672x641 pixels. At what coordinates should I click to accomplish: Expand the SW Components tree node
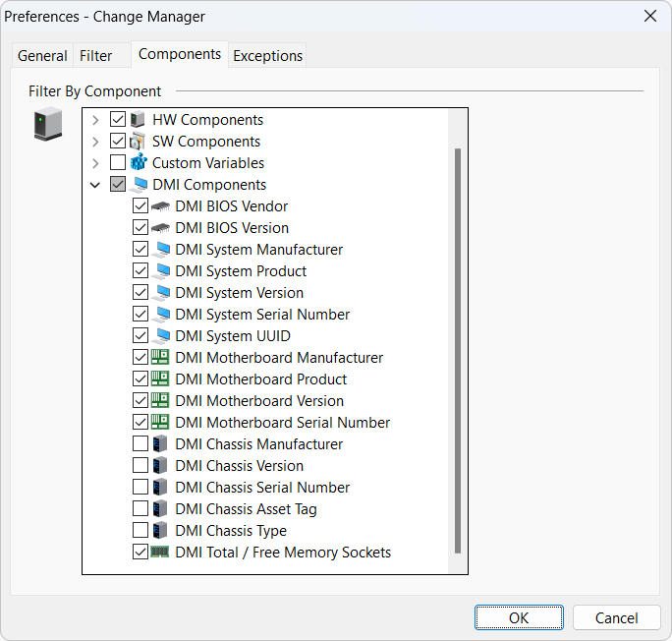(x=95, y=142)
